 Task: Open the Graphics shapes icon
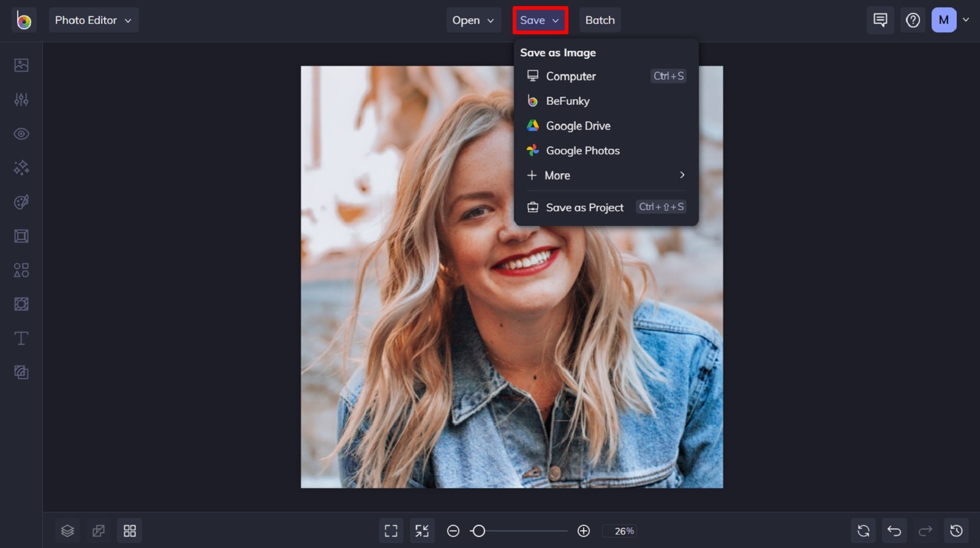[x=21, y=270]
